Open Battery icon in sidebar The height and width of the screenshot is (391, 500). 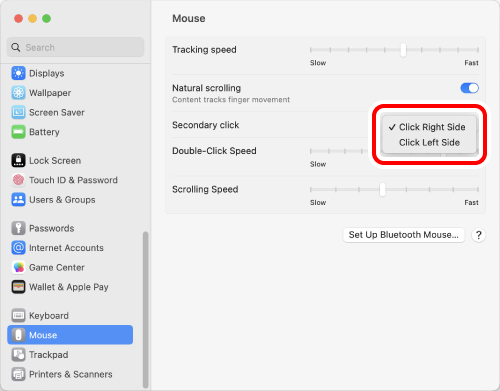point(18,132)
